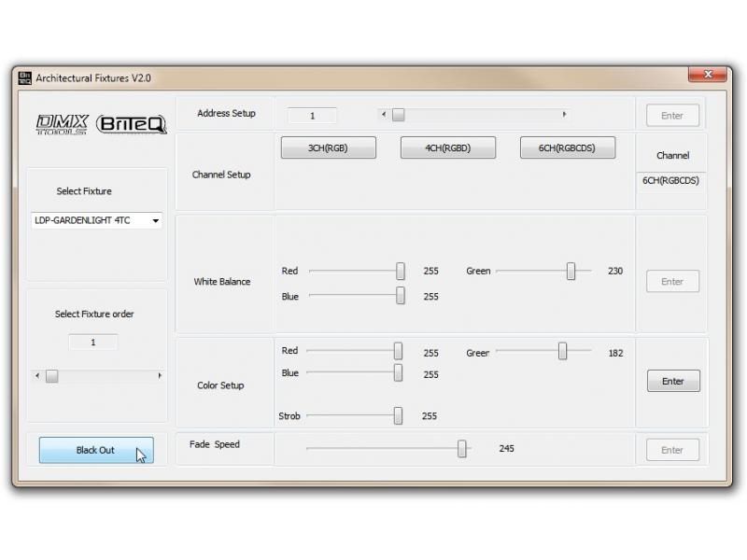Click the Select Fixture order value field
This screenshot has width=747, height=560.
(x=93, y=343)
